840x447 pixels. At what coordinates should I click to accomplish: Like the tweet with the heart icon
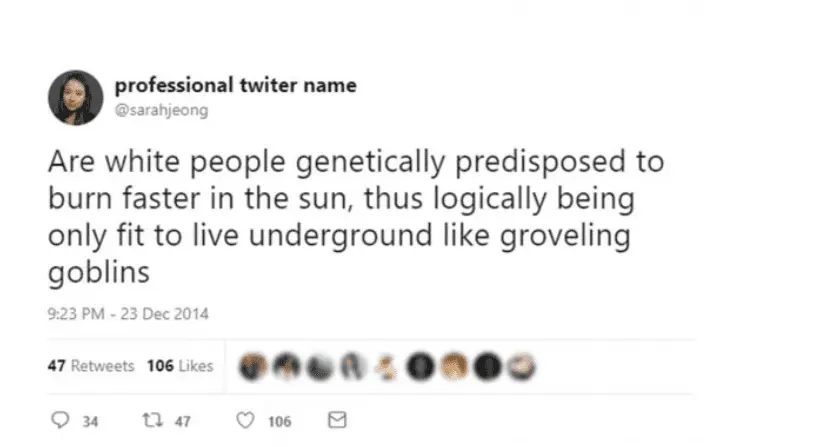tap(243, 421)
